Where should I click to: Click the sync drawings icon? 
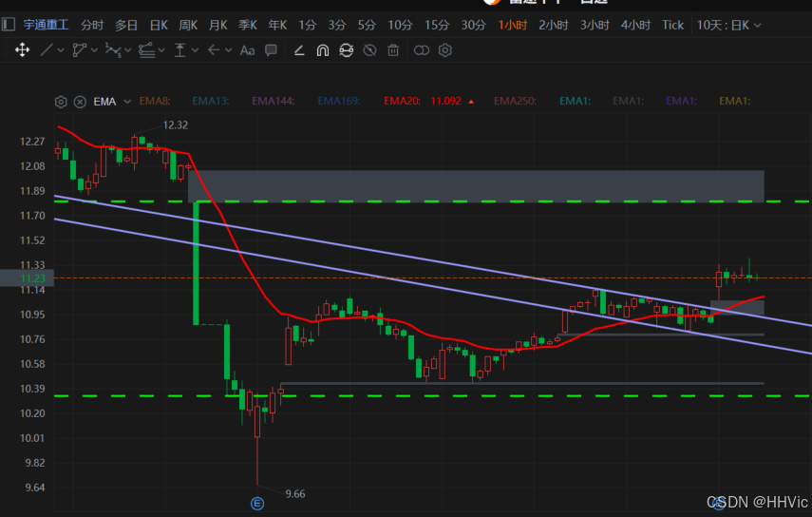pos(346,50)
